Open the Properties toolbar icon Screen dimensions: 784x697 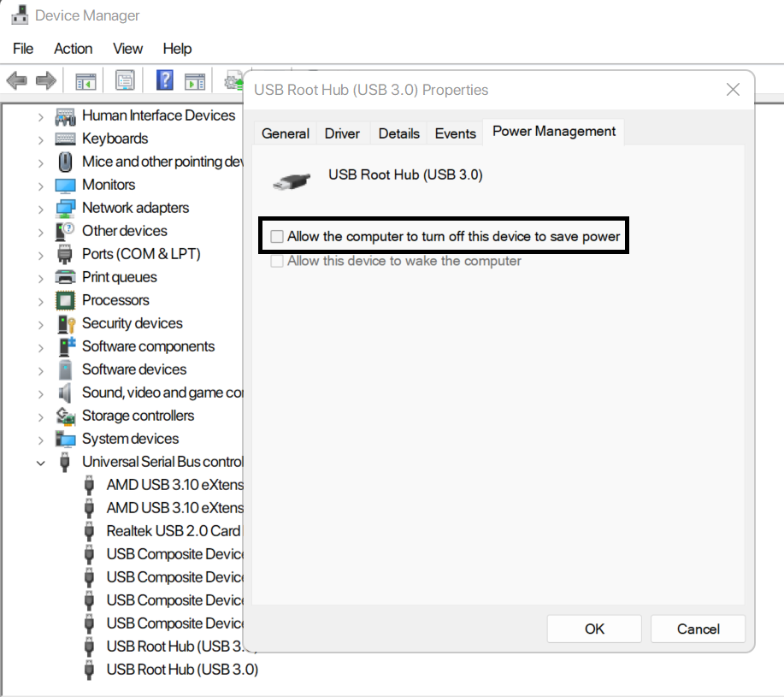point(124,80)
